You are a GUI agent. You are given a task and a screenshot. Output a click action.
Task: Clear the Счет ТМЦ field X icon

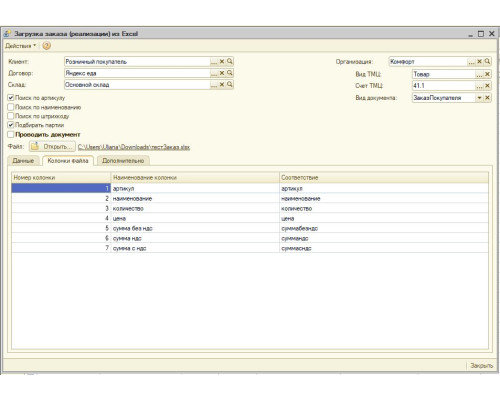coord(487,86)
